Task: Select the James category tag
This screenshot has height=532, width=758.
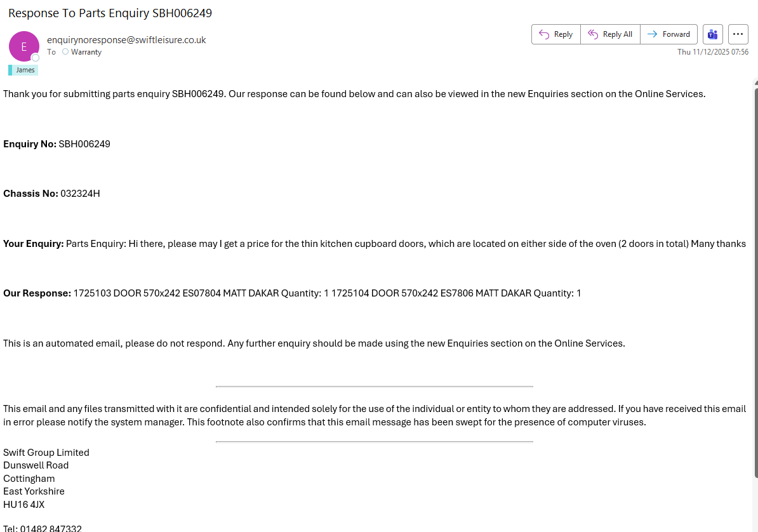Action: coord(25,70)
